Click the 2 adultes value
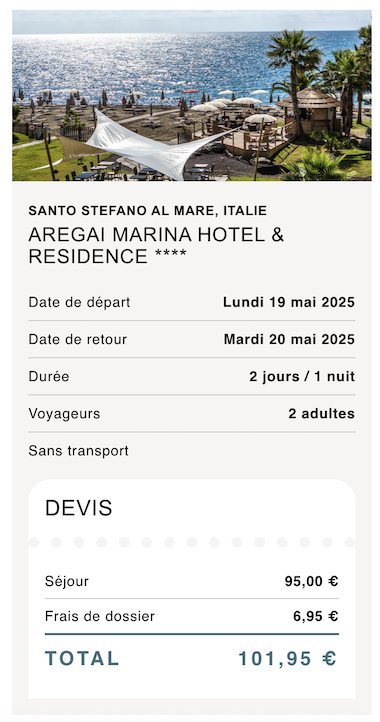 pyautogui.click(x=322, y=414)
